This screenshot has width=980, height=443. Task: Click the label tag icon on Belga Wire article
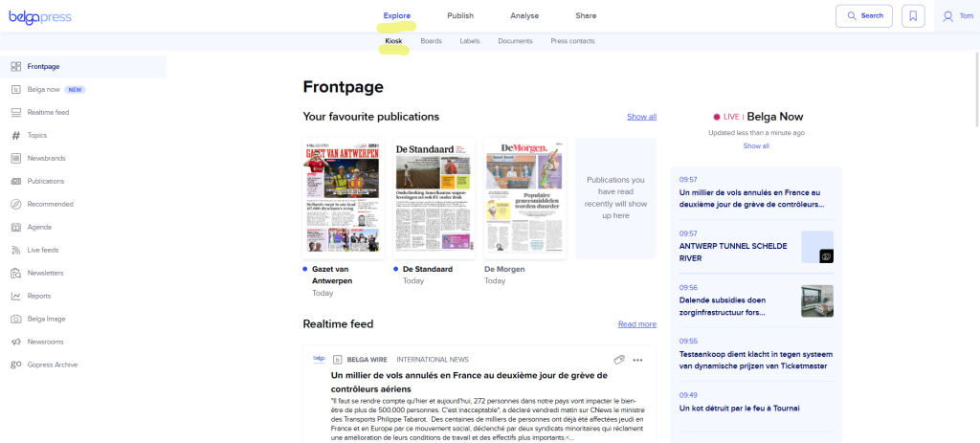coord(619,359)
